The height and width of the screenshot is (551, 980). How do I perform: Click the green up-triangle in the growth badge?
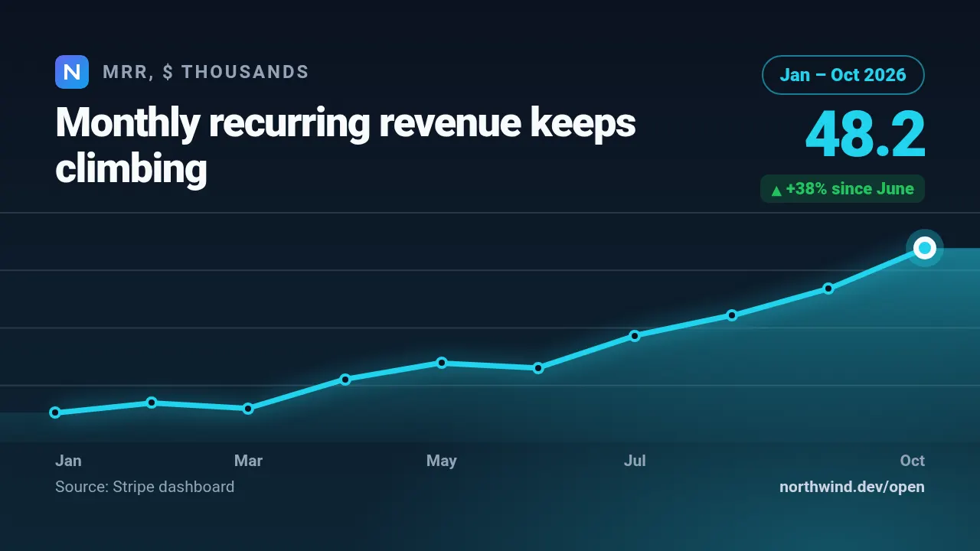point(776,190)
